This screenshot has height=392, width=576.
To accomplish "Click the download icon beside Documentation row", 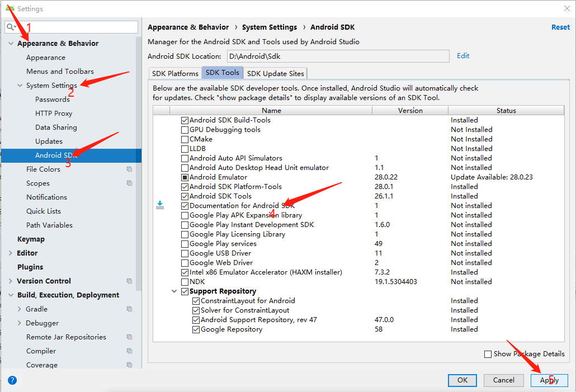I will point(160,205).
